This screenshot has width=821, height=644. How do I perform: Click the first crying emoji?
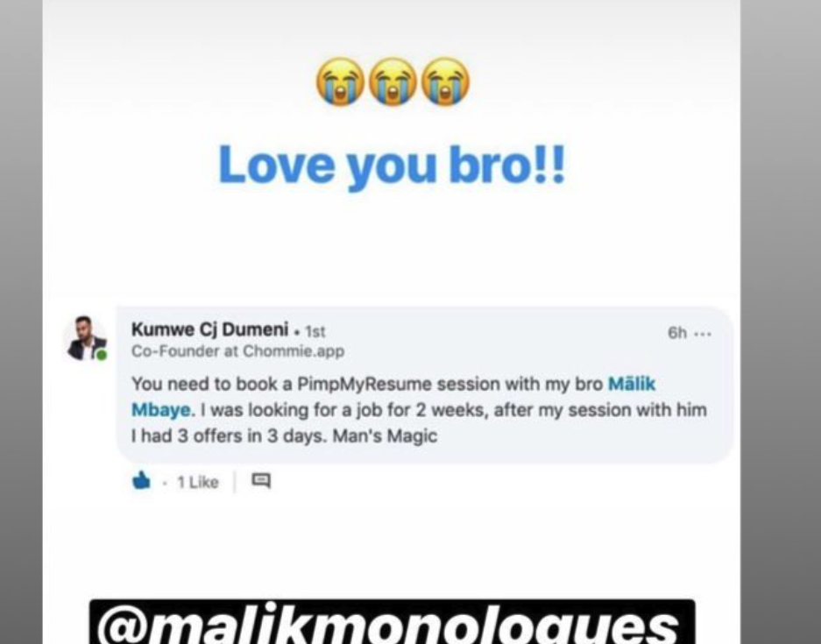pos(341,81)
